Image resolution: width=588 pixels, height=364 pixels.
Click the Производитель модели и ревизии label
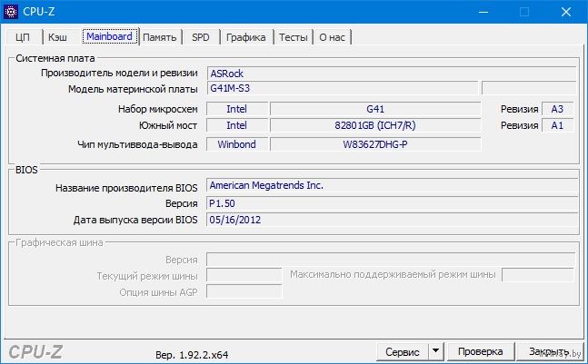click(x=119, y=73)
